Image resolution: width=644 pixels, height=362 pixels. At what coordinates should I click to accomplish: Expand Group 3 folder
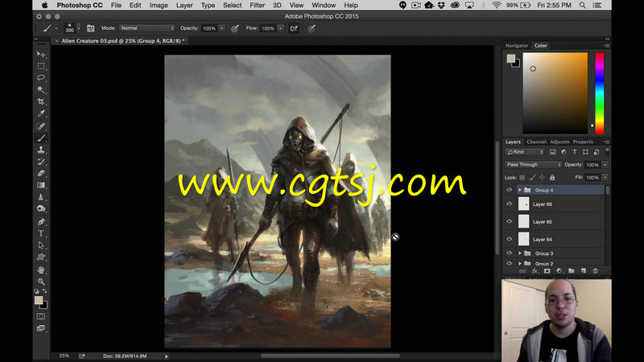coord(519,253)
